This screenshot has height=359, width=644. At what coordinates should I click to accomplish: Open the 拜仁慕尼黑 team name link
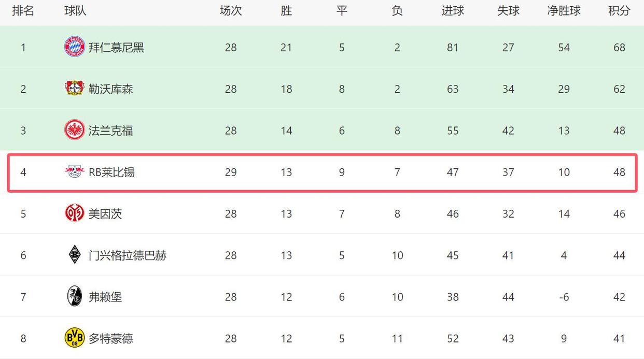tap(116, 48)
